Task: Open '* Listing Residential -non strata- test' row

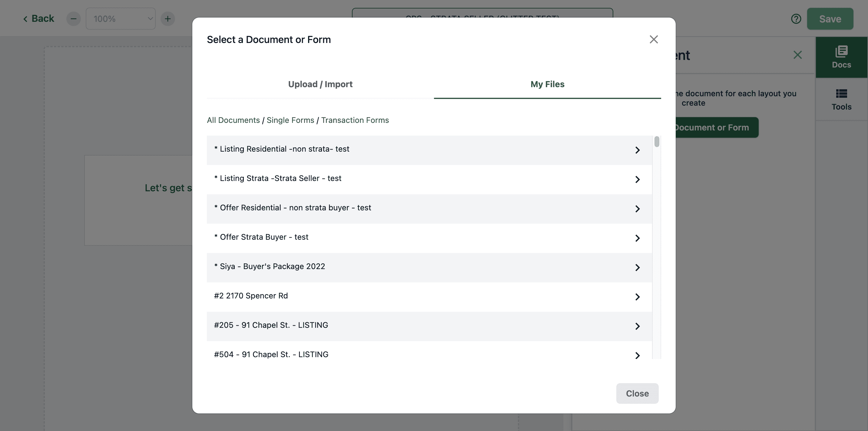Action: [429, 150]
